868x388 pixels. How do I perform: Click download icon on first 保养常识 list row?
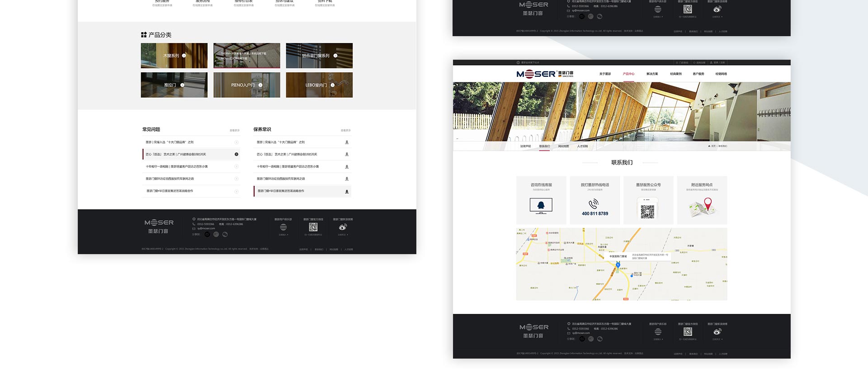pos(347,142)
